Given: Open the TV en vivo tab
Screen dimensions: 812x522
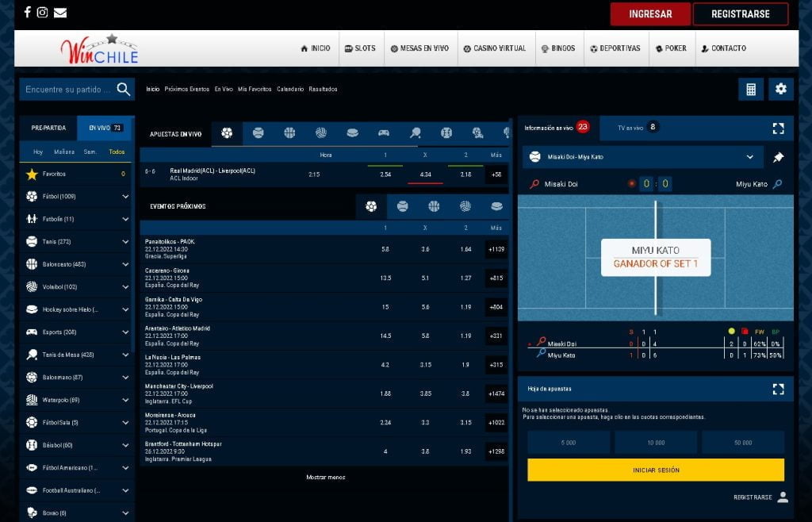Looking at the screenshot, I should pyautogui.click(x=638, y=128).
